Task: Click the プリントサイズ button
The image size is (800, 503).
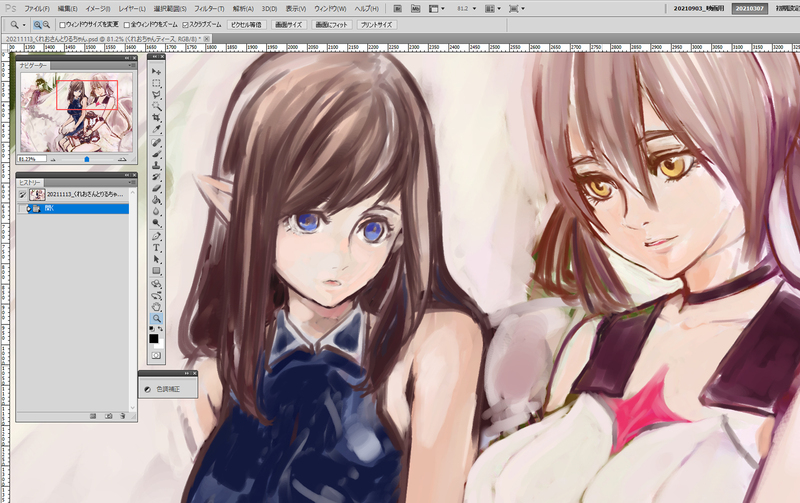Action: pos(377,24)
